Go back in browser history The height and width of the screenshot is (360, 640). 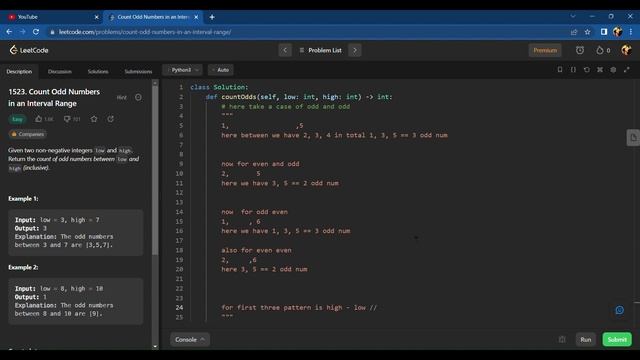tap(9, 32)
